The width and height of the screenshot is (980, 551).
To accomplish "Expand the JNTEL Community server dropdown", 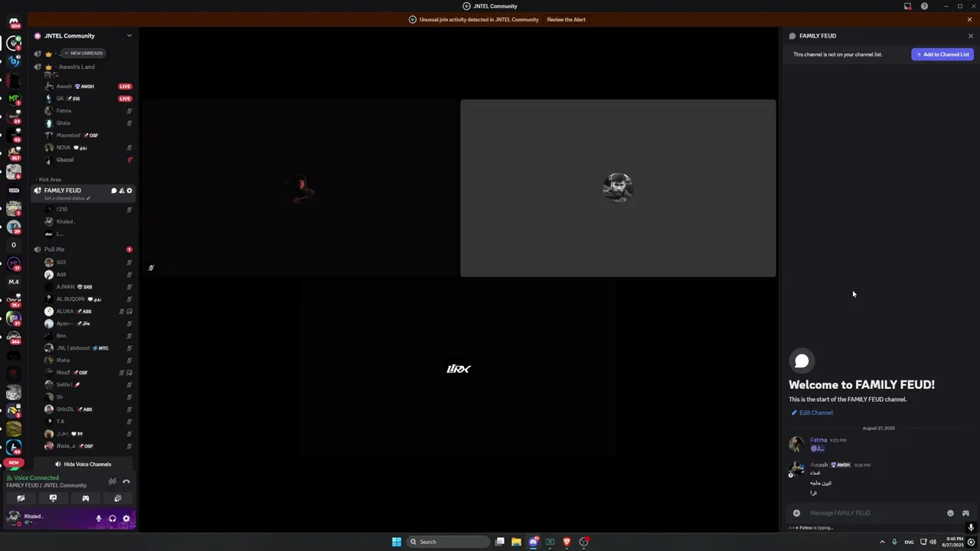I will (x=129, y=36).
